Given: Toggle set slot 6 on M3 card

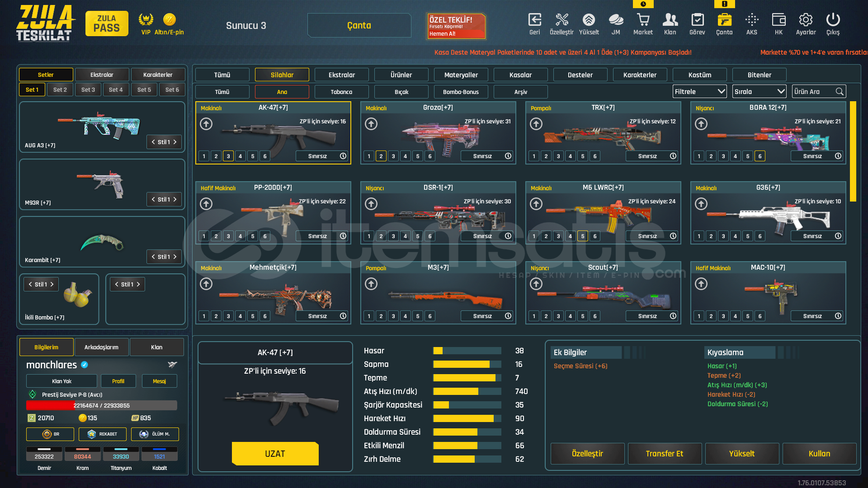Looking at the screenshot, I should (430, 316).
